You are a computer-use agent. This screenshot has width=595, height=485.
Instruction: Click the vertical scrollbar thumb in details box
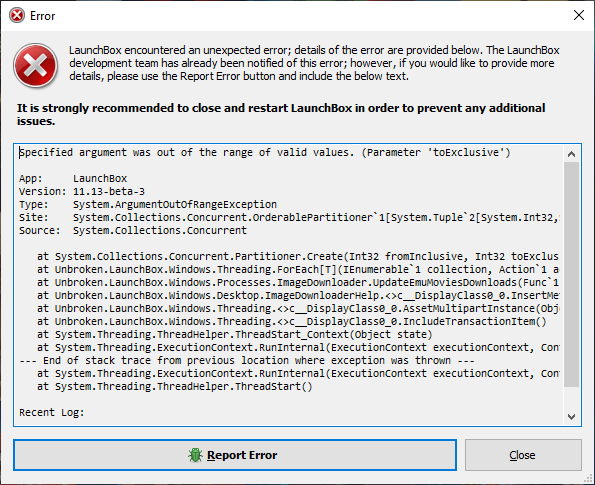coord(571,274)
